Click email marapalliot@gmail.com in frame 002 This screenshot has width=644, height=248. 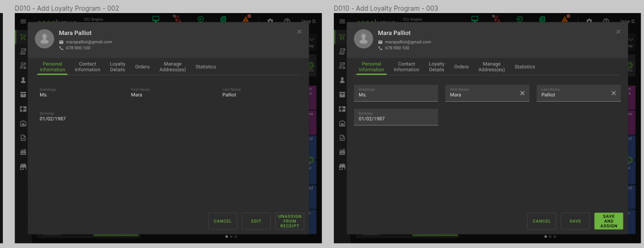pos(89,42)
